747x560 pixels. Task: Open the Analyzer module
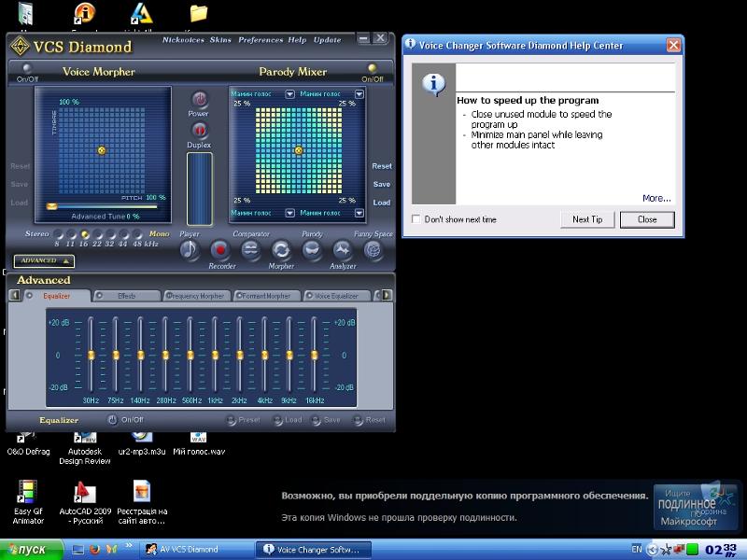coord(342,250)
